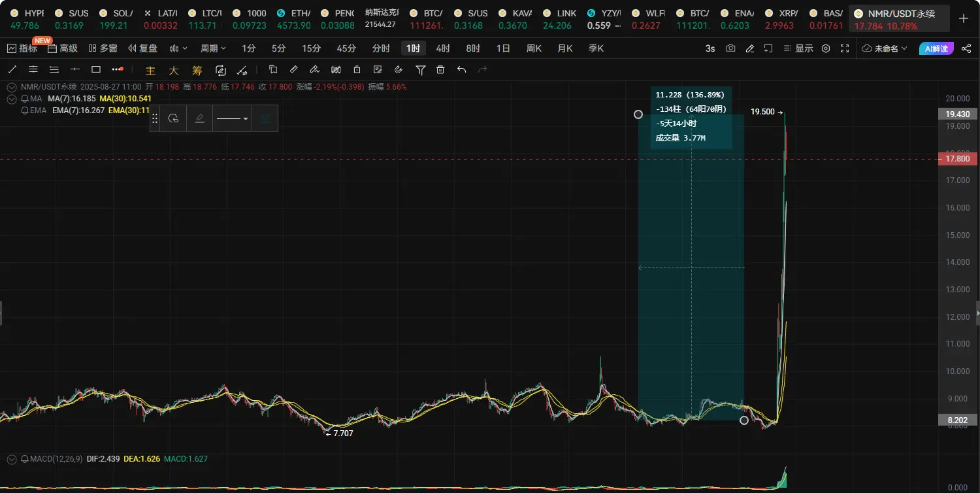
Task: Click the note edit icon in drawing bar
Action: tap(378, 69)
